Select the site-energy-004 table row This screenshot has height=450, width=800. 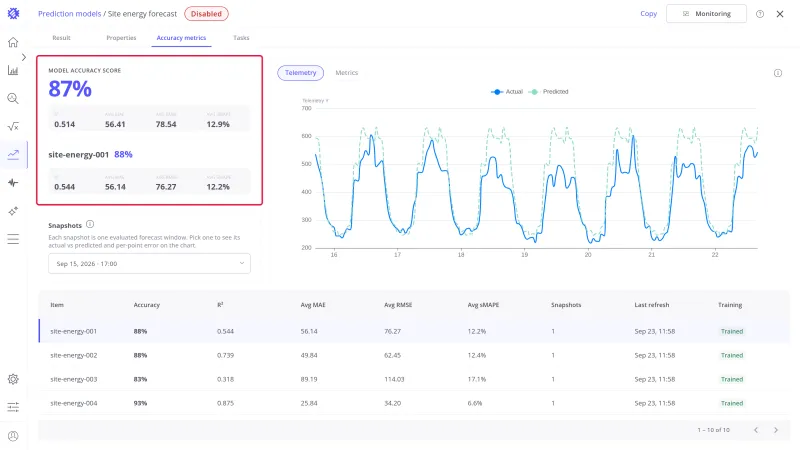click(x=414, y=403)
